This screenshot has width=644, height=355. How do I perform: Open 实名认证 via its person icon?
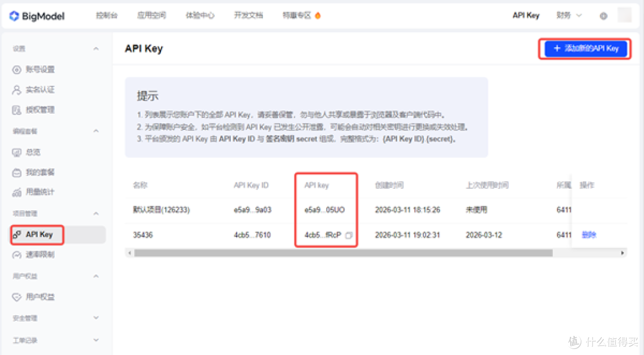[x=17, y=90]
